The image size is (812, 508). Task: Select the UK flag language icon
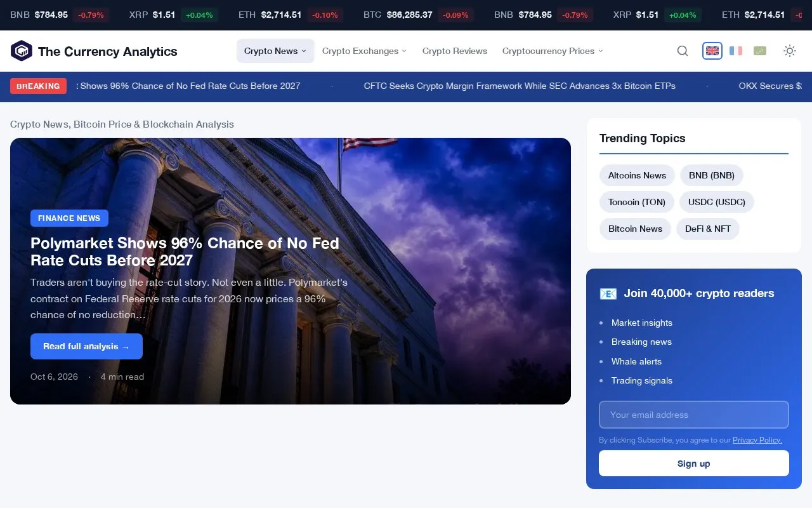(x=712, y=51)
